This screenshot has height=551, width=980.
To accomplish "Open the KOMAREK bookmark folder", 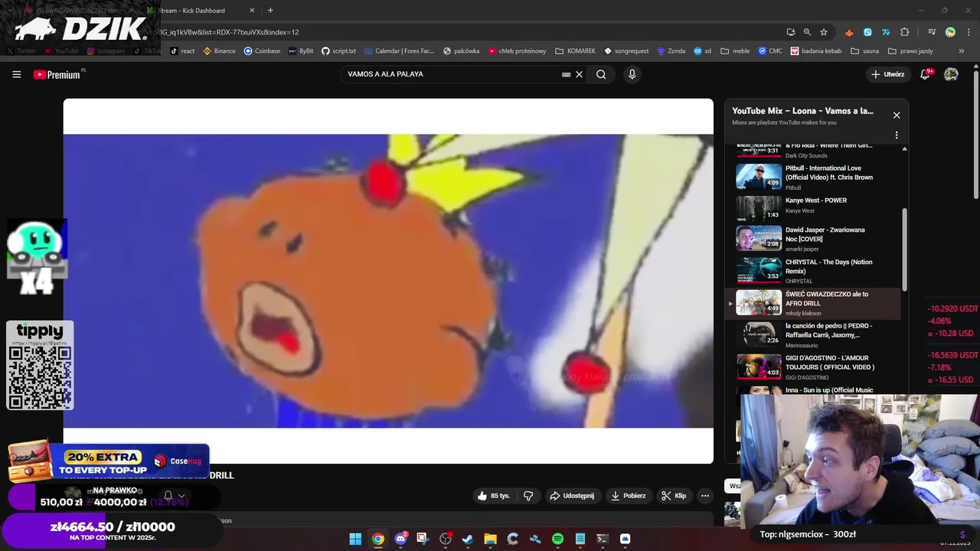I will tap(575, 51).
